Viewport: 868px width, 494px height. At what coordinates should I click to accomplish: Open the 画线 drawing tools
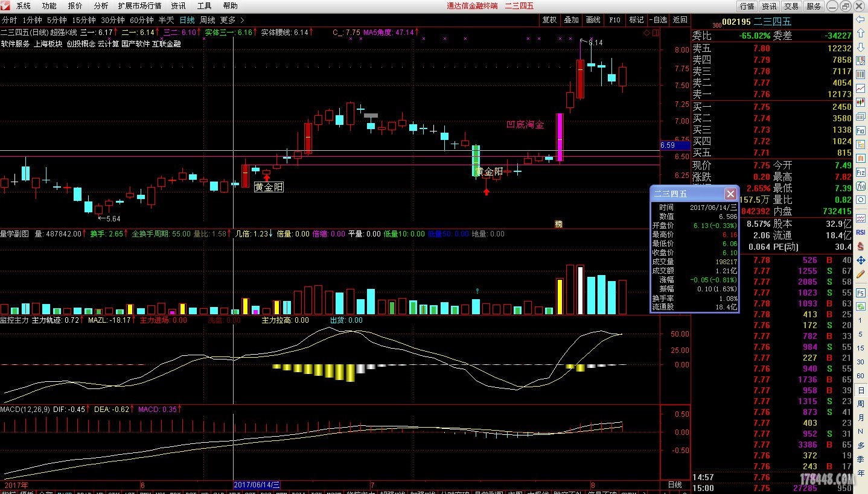593,20
